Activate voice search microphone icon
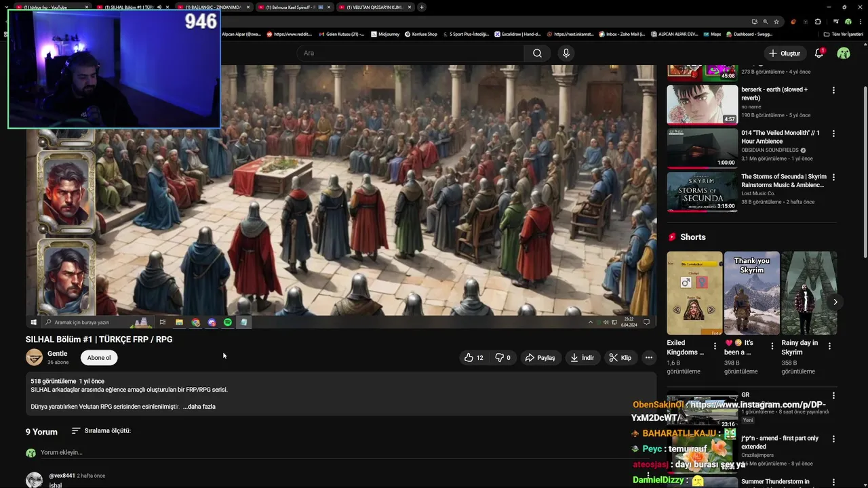Viewport: 868px width, 488px height. [566, 53]
